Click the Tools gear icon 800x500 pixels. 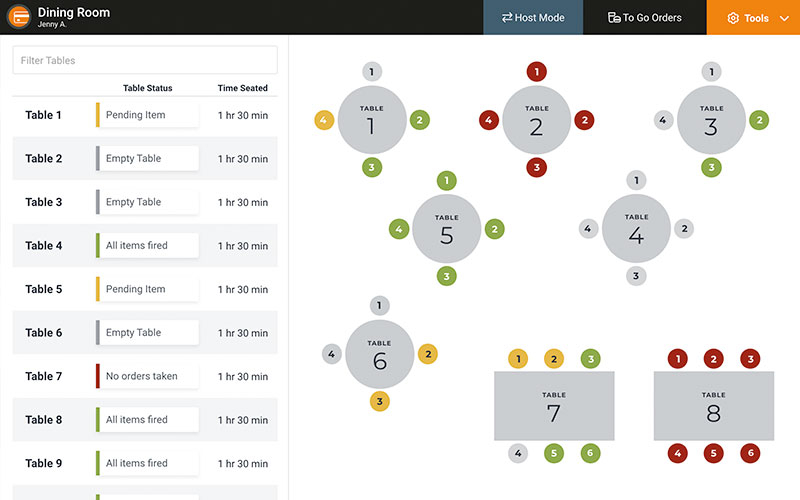[733, 18]
